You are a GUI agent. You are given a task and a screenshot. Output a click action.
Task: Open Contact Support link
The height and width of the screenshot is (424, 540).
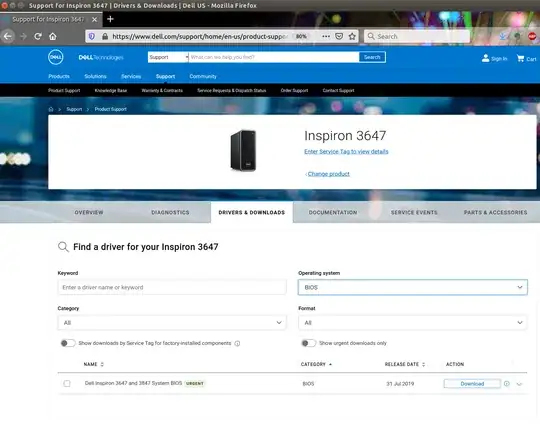339,90
